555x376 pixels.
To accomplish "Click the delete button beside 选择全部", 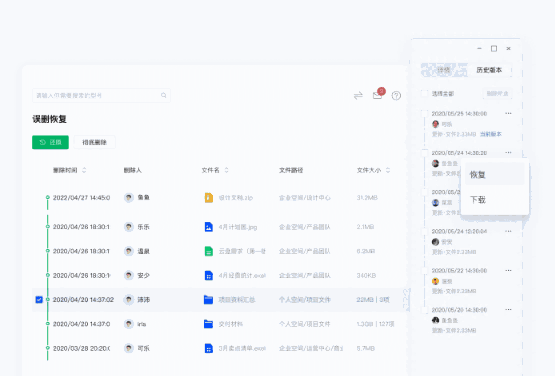I will click(497, 93).
